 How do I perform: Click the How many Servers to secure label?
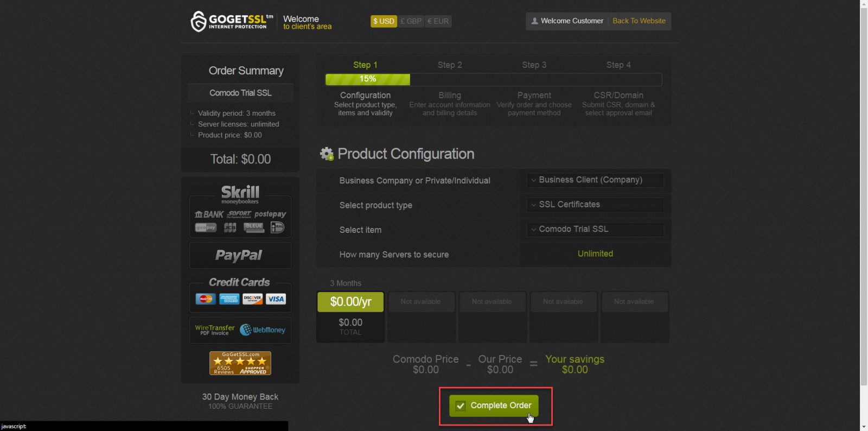pos(394,255)
